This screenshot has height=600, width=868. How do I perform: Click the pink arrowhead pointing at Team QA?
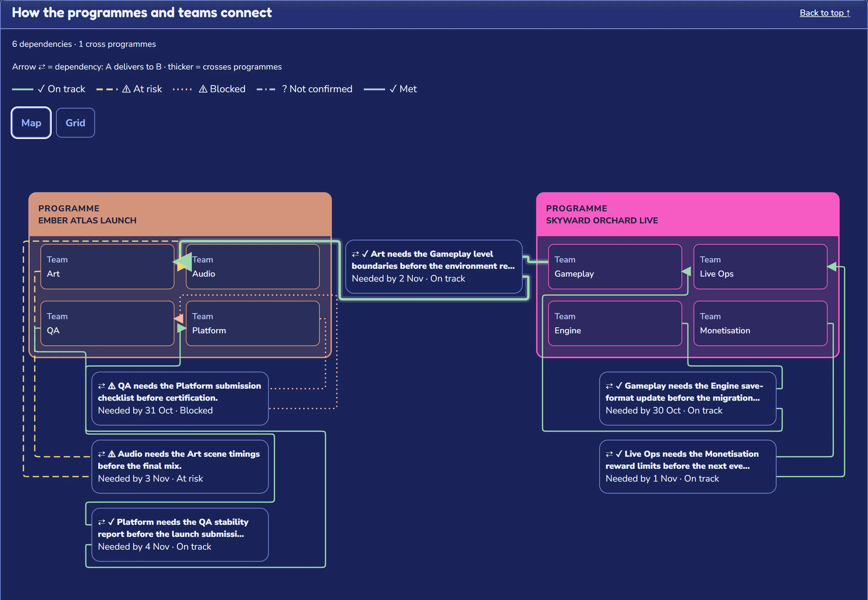coord(179,318)
